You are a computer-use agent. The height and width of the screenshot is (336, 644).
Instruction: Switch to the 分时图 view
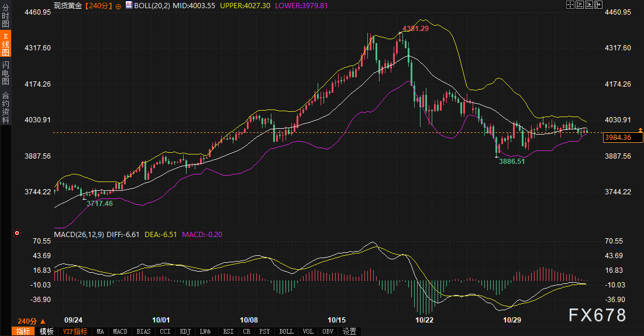pos(6,16)
